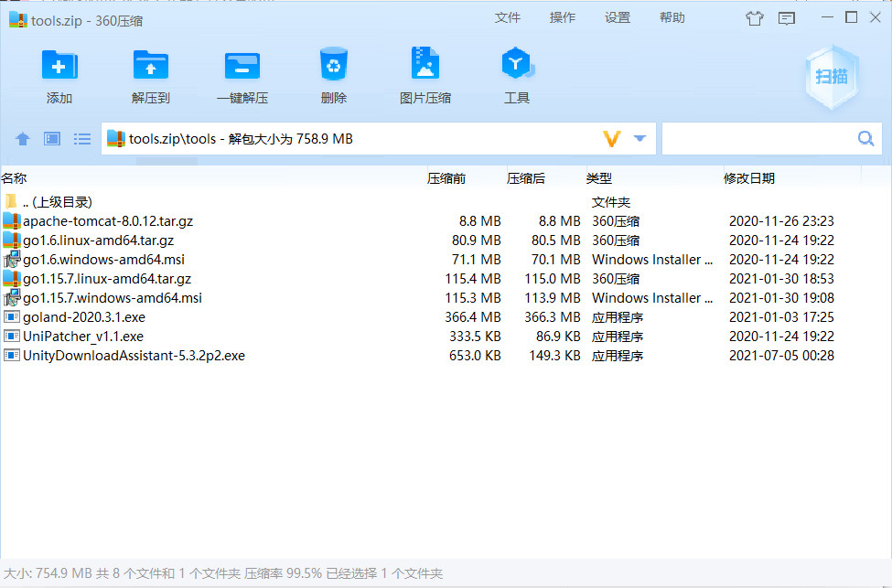Click 366.4 MB size of goland

[473, 317]
